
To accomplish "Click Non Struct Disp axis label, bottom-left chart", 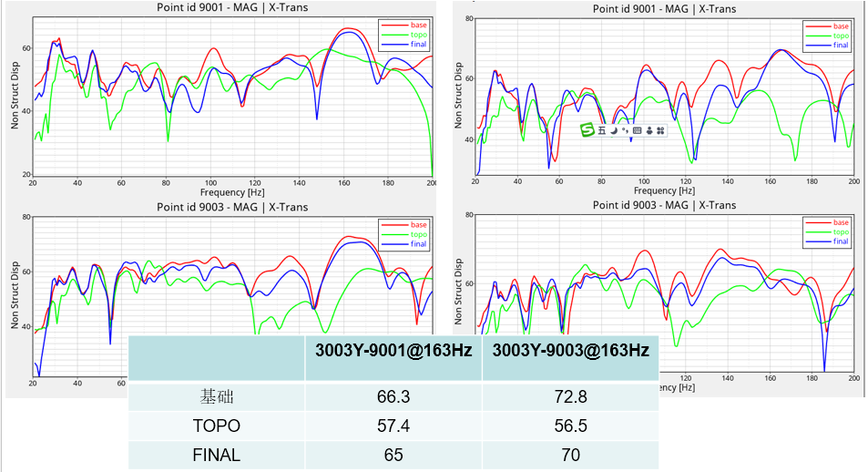I will pos(15,294).
